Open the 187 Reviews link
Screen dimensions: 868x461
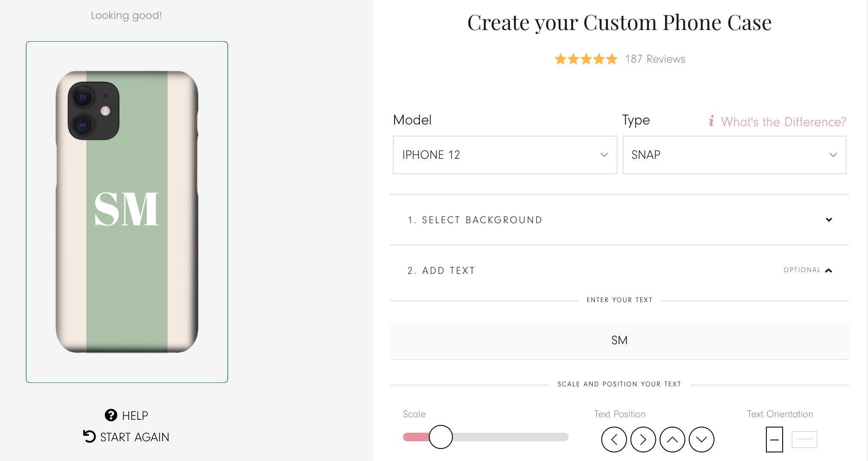655,59
